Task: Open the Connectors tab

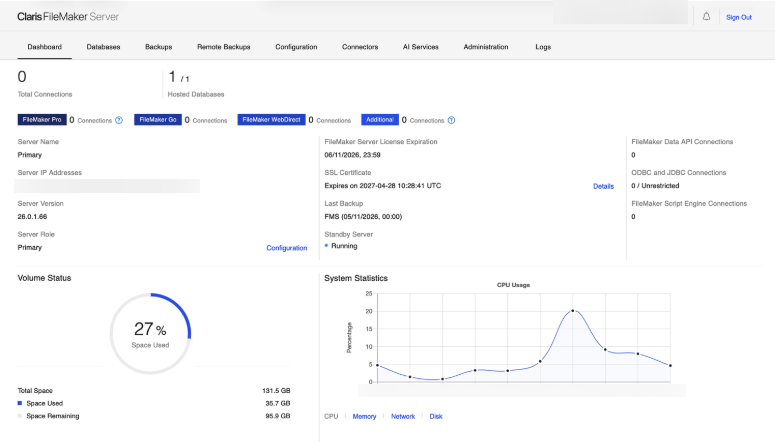Action: tap(360, 47)
